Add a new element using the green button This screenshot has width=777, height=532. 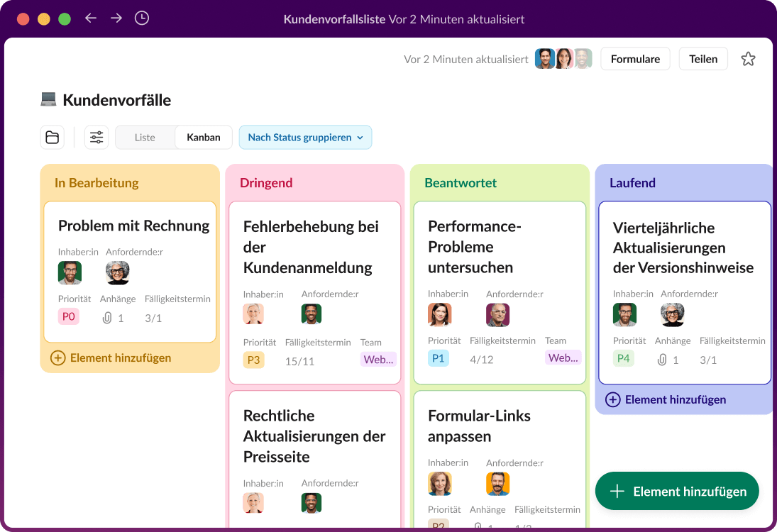coord(676,491)
